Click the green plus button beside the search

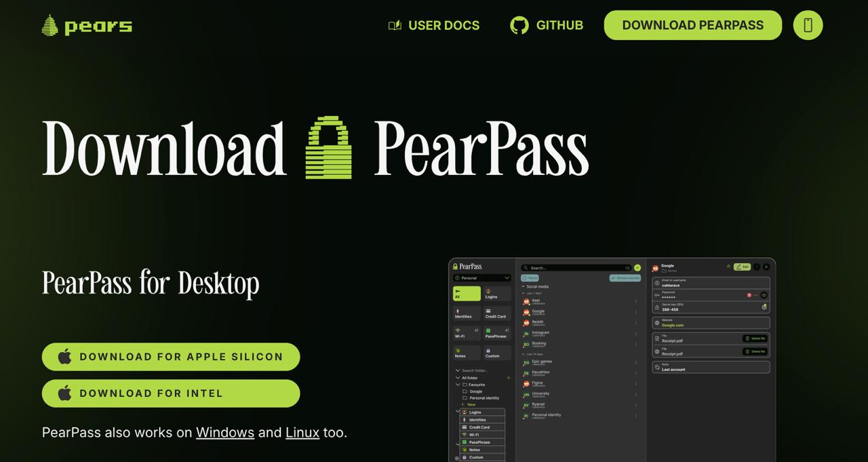637,268
